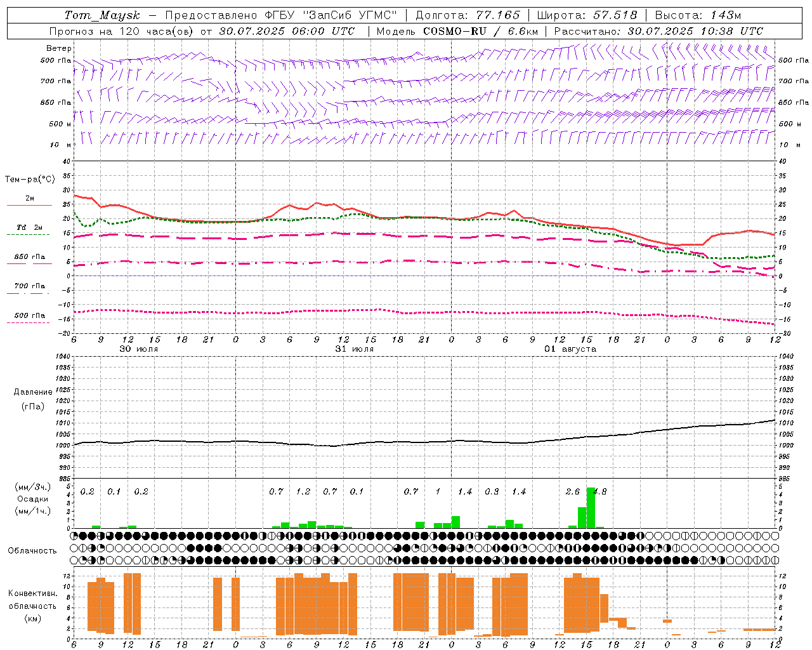
Task: Click the 30 июля date label
Action: [x=139, y=349]
